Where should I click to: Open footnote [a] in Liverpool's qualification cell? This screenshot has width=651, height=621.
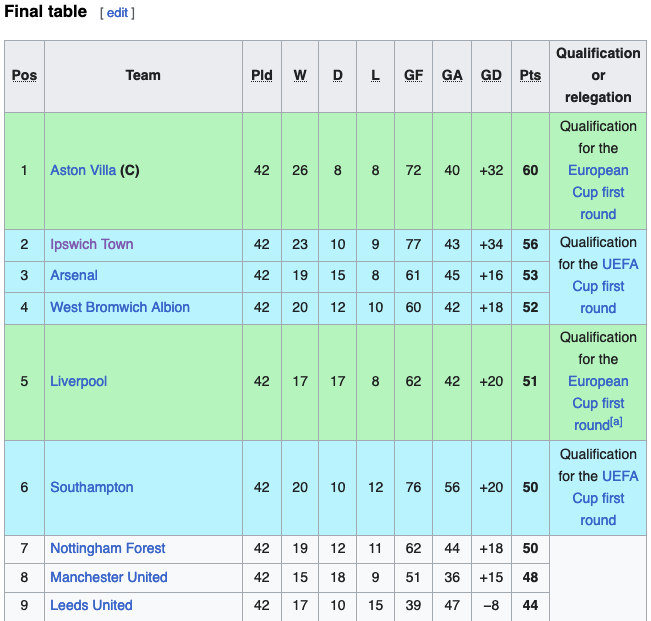click(616, 422)
